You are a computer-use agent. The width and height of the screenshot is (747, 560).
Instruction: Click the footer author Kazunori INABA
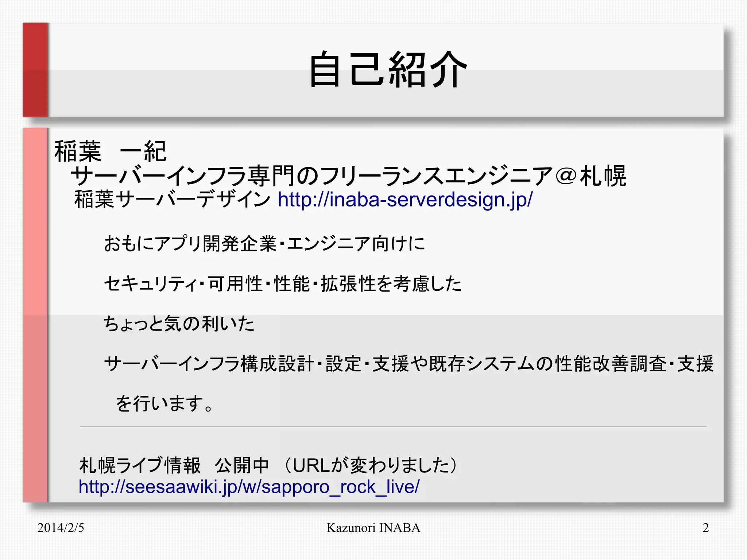(373, 528)
